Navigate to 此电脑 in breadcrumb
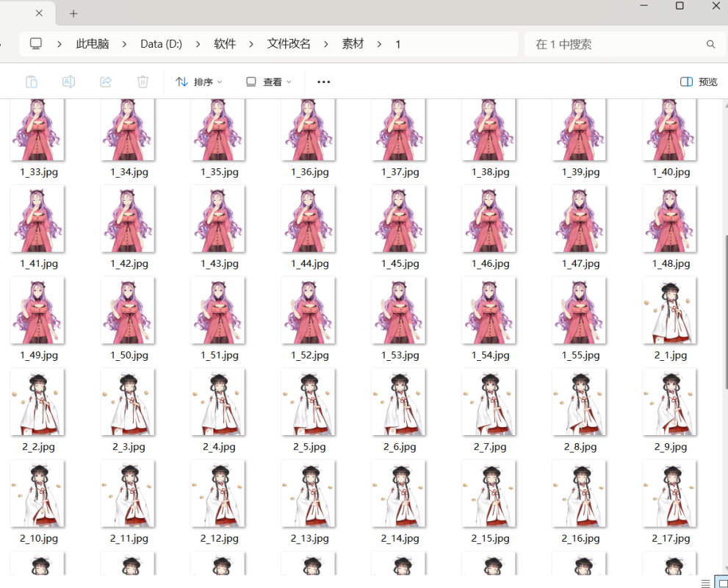728x588 pixels. (x=93, y=43)
